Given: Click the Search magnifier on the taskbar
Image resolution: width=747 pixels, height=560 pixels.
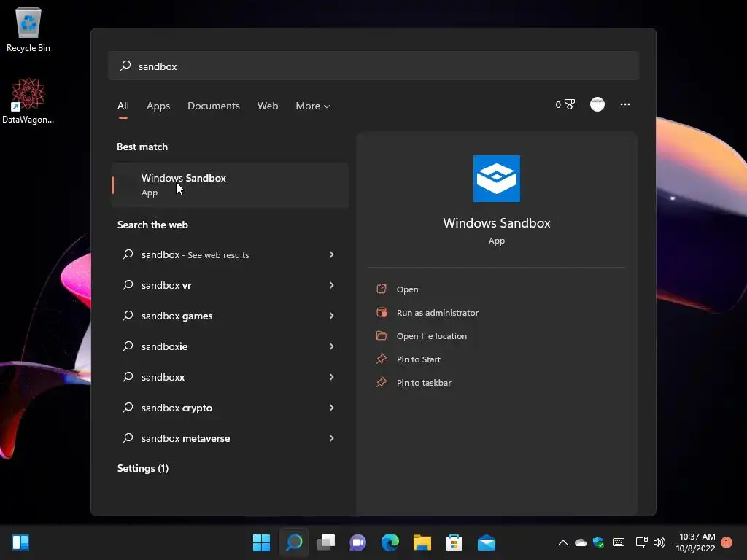Looking at the screenshot, I should click(x=294, y=542).
